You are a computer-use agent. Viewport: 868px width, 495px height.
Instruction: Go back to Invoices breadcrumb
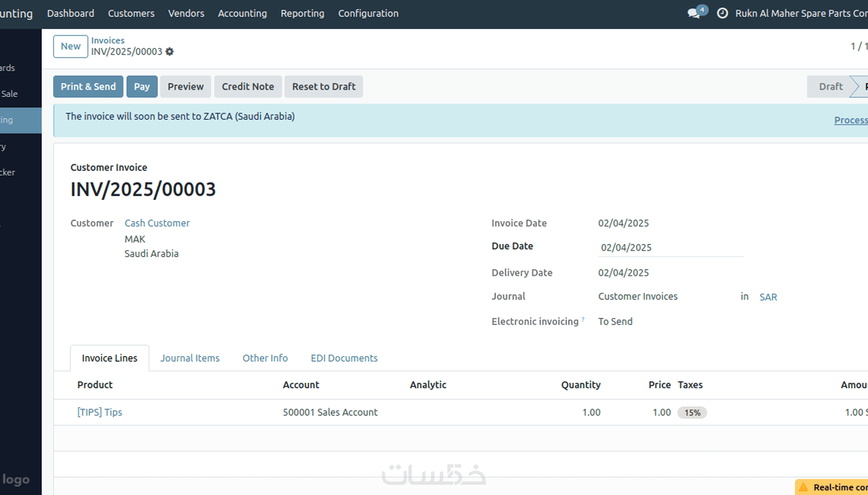pyautogui.click(x=108, y=40)
